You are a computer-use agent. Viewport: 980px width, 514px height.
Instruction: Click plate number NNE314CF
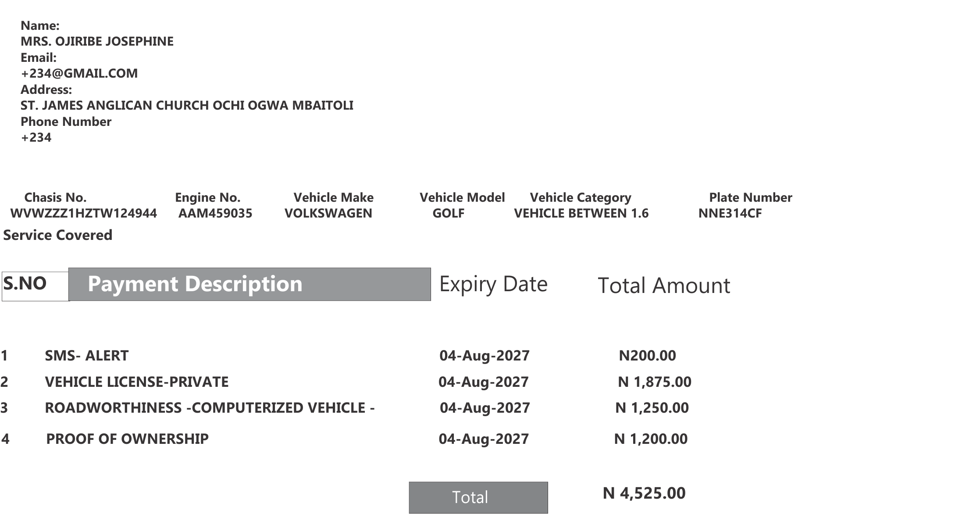point(730,213)
